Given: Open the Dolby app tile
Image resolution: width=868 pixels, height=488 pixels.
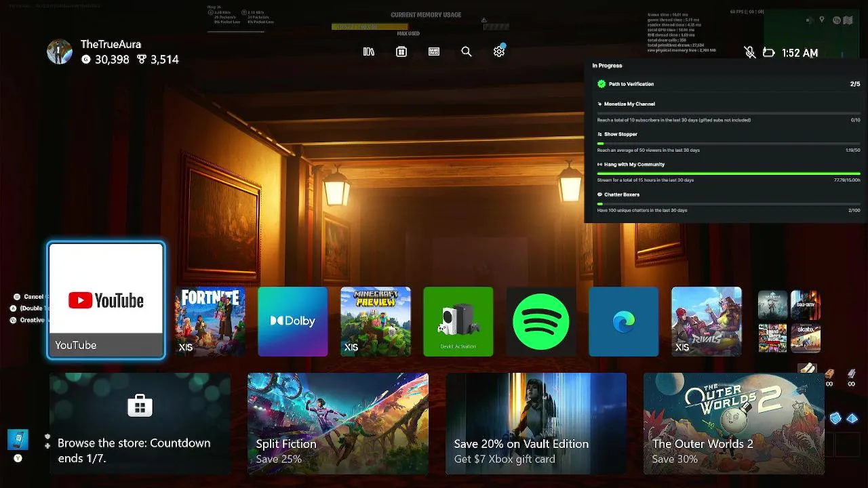Looking at the screenshot, I should [x=293, y=321].
